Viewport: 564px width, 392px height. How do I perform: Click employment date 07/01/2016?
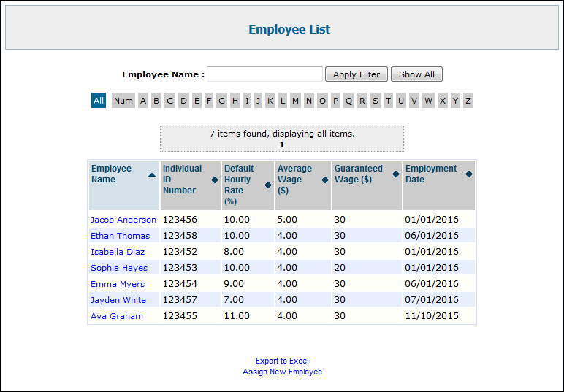pyautogui.click(x=432, y=300)
